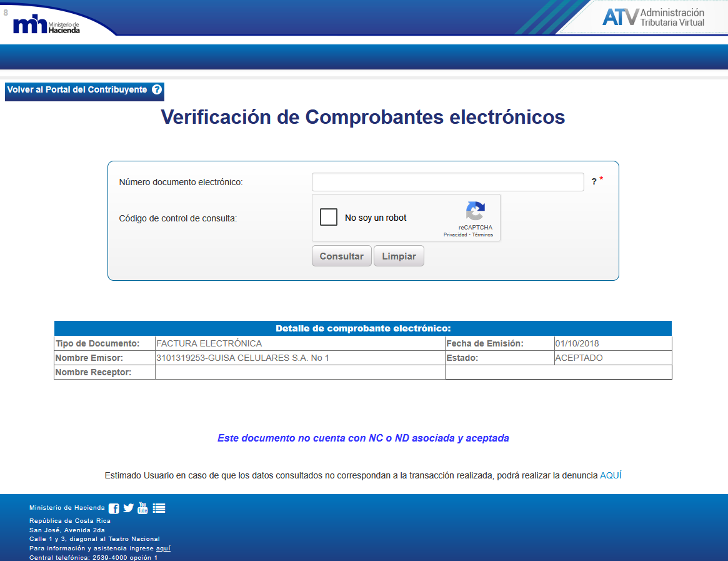Open the reCAPTCHA Términos link
728x561 pixels.
coord(482,235)
